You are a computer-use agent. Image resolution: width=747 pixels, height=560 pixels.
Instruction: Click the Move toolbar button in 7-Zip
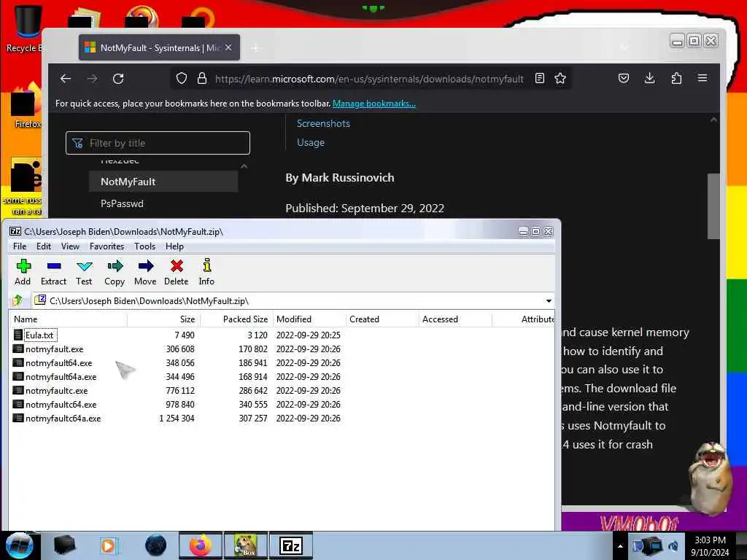pos(145,272)
